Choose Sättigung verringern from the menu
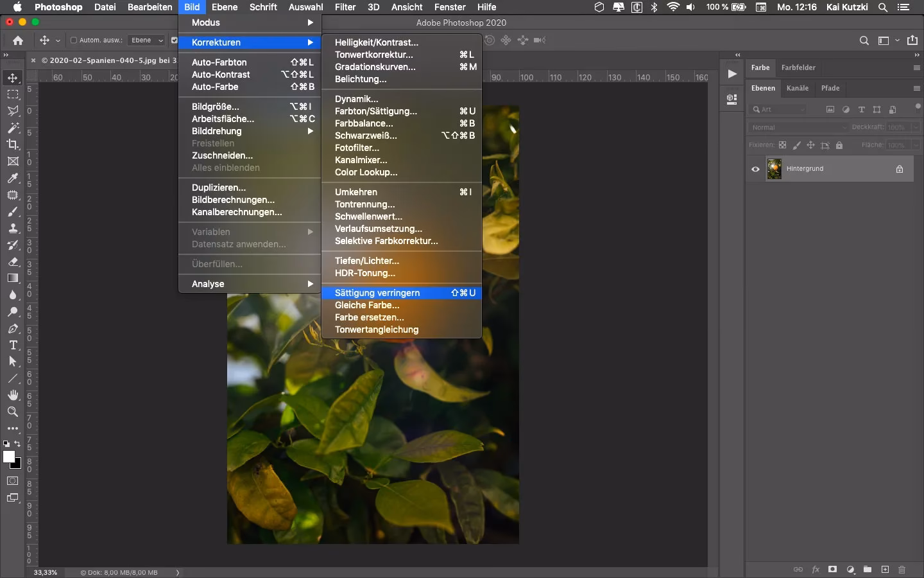The width and height of the screenshot is (924, 578). 377,293
